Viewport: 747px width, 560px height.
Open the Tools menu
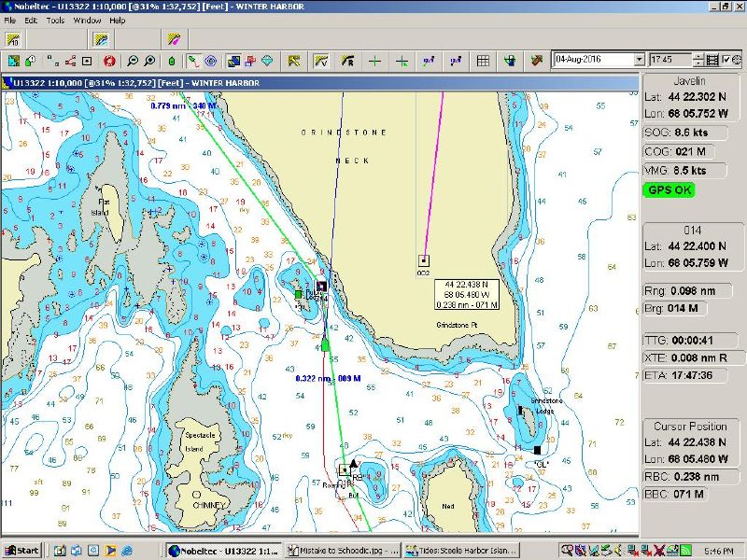coord(56,20)
